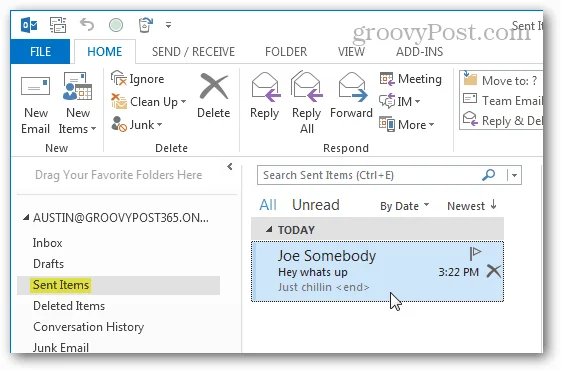This screenshot has width=561, height=371.
Task: Click Reply All in ribbon
Action: click(x=307, y=103)
